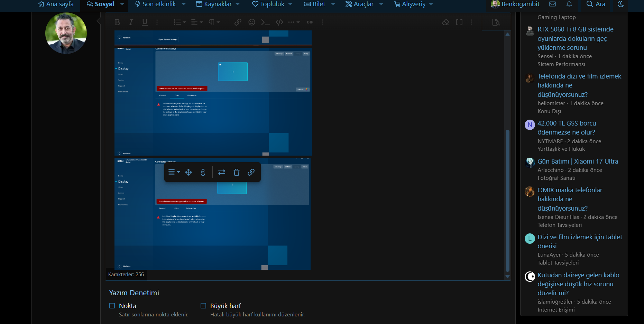644x324 pixels.
Task: Enable the Nokta checkbox
Action: tap(112, 306)
